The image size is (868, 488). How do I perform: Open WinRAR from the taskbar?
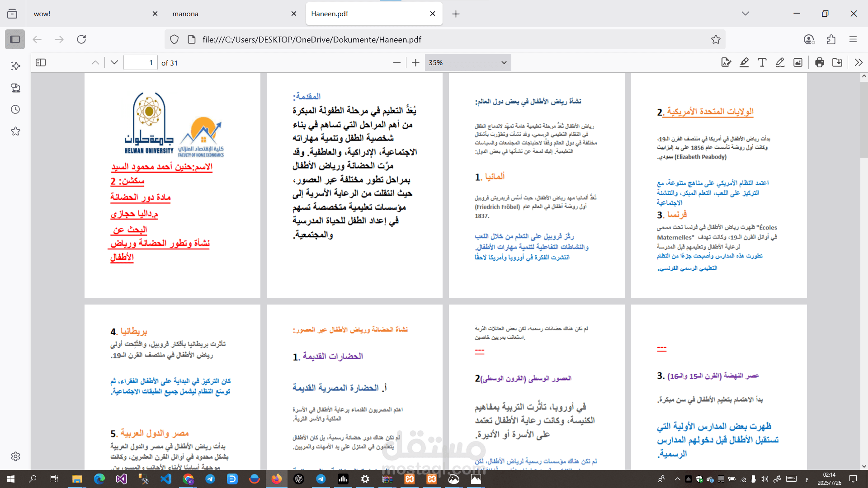click(x=387, y=479)
